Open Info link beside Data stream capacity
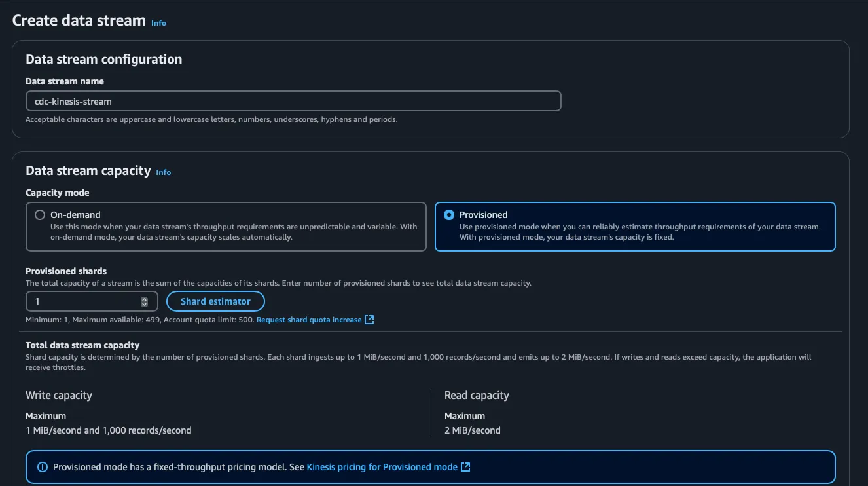 [x=163, y=172]
